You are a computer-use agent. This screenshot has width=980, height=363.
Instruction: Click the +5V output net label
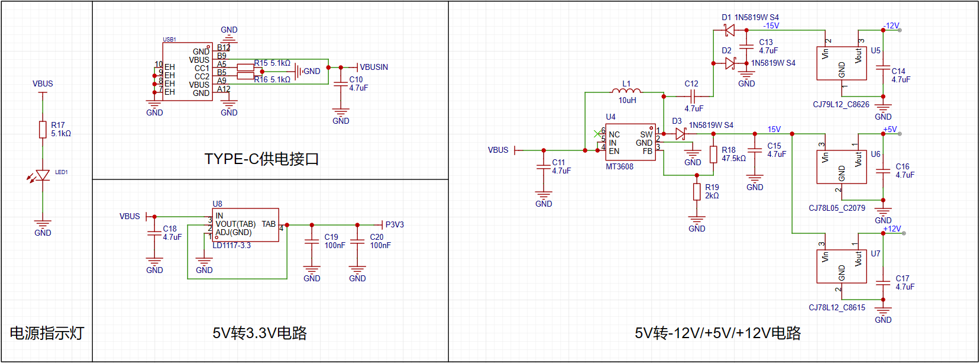[890, 130]
